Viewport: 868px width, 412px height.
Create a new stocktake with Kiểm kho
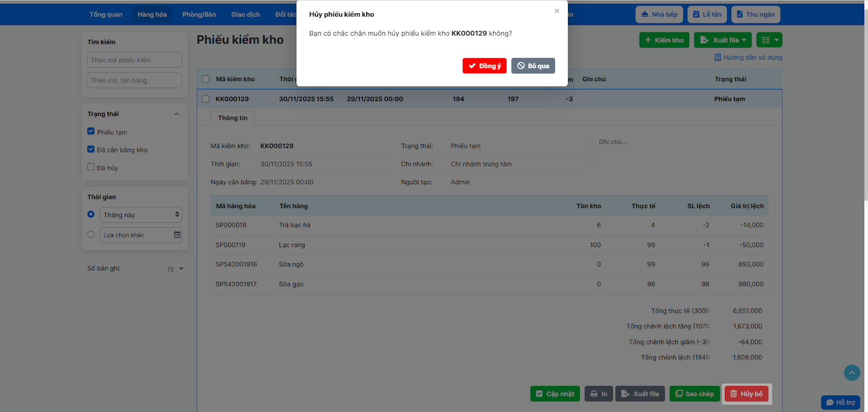tap(665, 40)
